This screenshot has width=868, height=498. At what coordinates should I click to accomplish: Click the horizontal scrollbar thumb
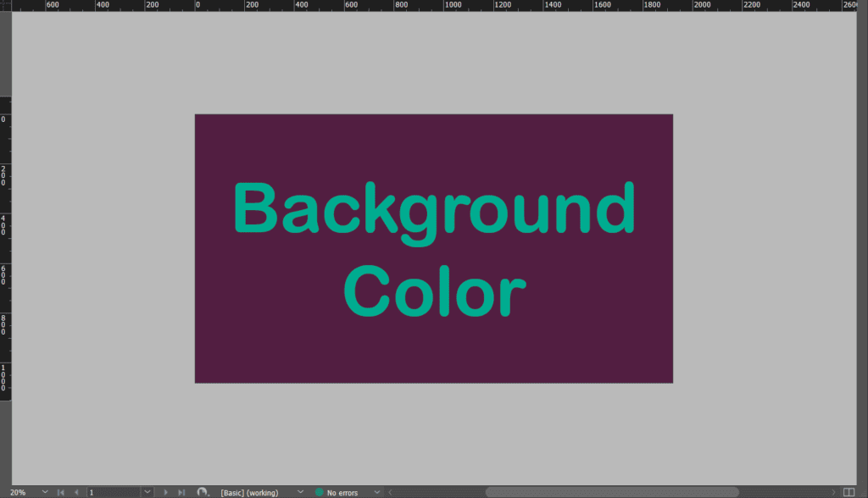point(610,492)
